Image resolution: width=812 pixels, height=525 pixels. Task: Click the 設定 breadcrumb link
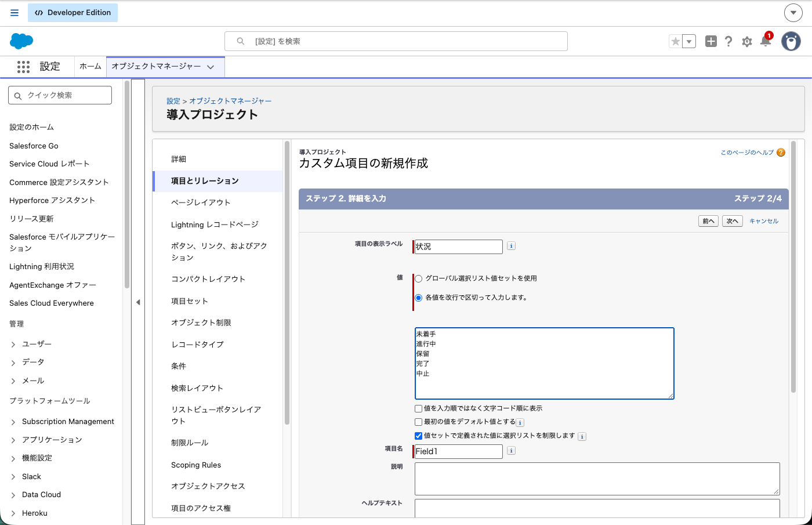[x=173, y=101]
